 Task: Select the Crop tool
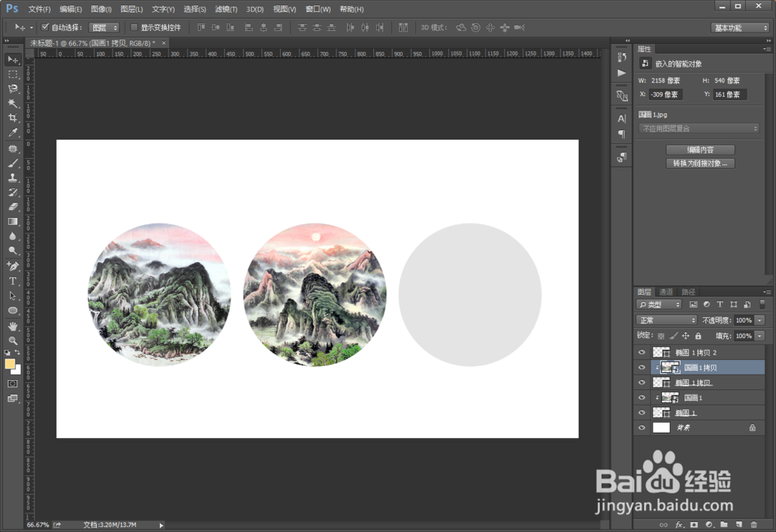coord(13,118)
